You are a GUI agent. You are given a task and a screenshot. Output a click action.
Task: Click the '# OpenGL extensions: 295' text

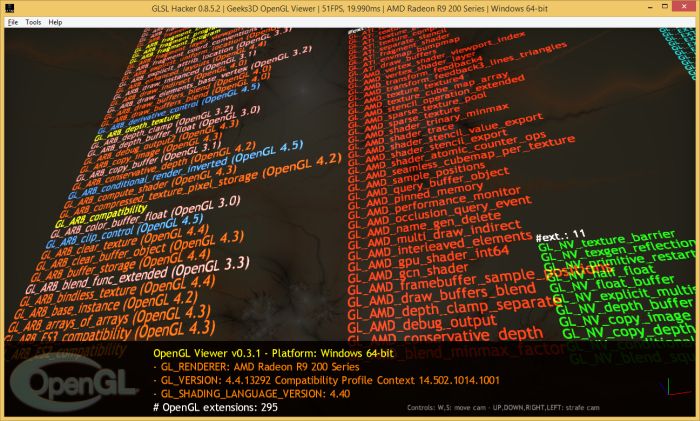click(x=216, y=407)
